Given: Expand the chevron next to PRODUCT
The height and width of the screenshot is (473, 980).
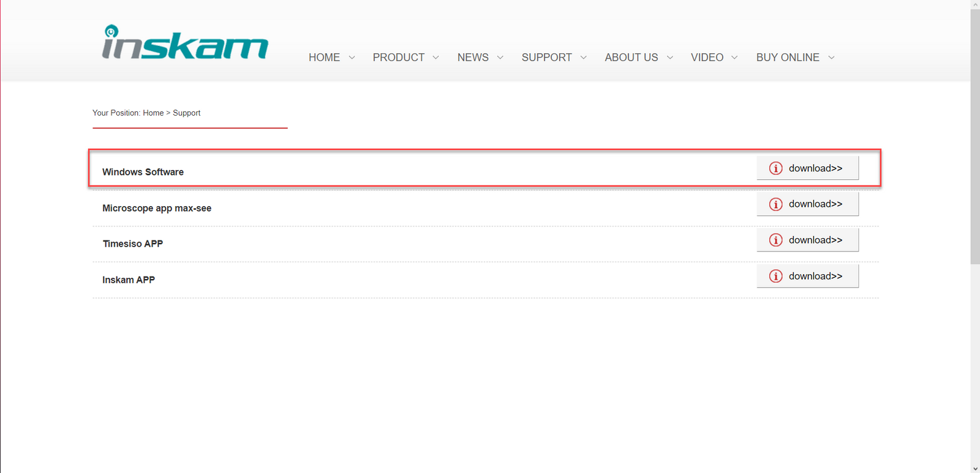Looking at the screenshot, I should click(x=435, y=58).
